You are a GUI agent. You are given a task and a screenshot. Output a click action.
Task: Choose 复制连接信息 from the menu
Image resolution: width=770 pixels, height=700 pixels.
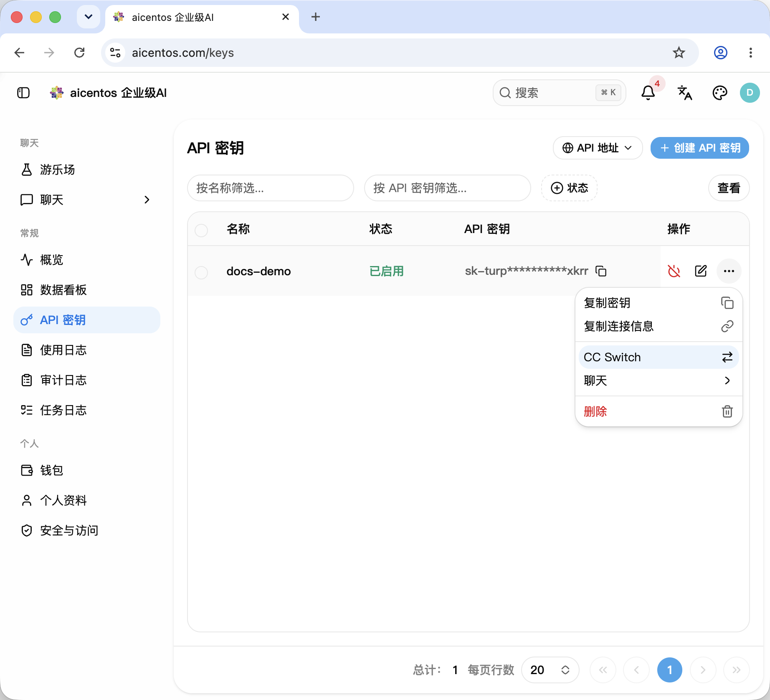pos(659,326)
